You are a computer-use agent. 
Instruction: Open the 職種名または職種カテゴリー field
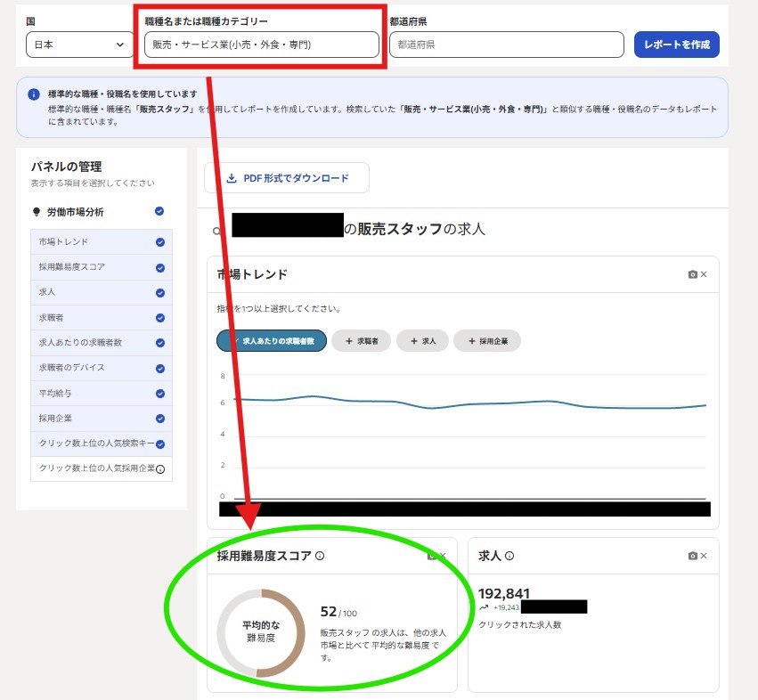pyautogui.click(x=261, y=45)
